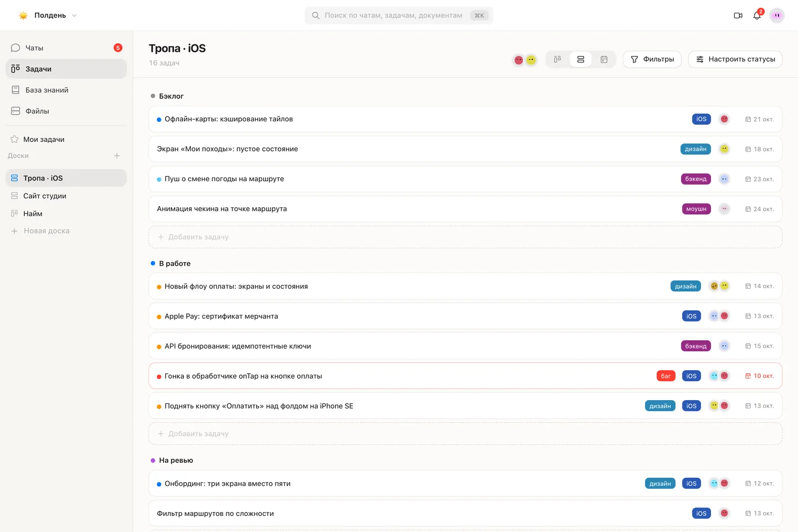Click the red member avatar in the header

519,60
